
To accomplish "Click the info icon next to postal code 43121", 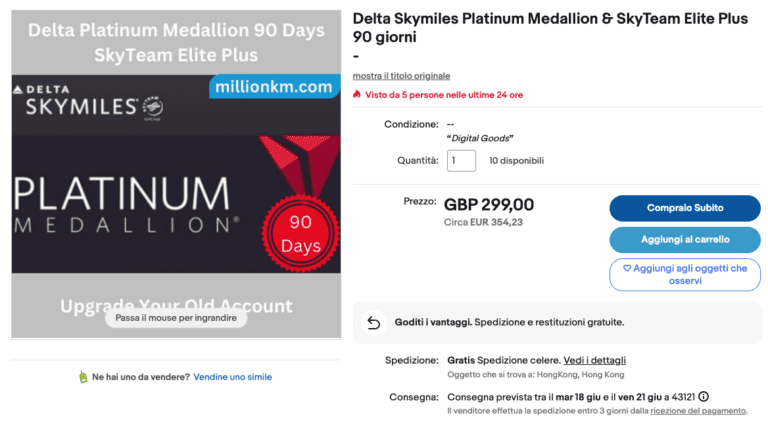I will point(704,396).
